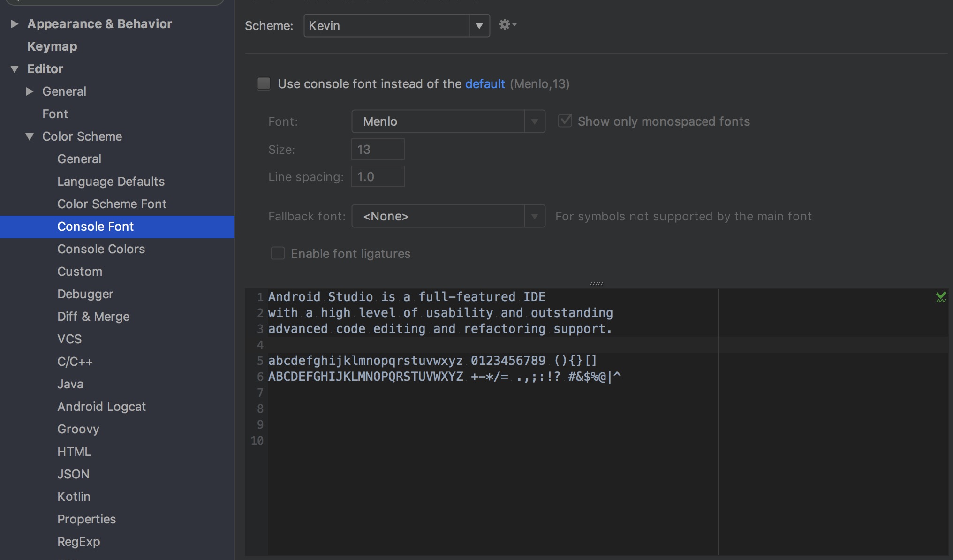Expand the General subsection under Editor
This screenshot has width=953, height=560.
coord(30,91)
